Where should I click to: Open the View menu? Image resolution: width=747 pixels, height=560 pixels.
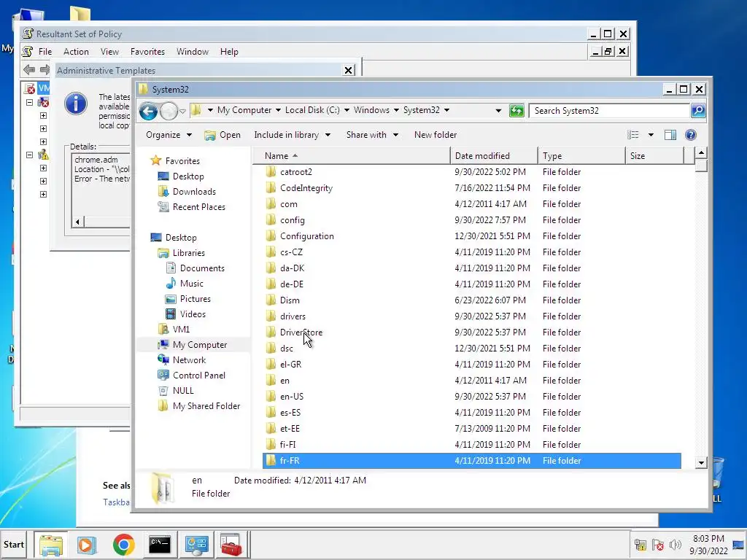pyautogui.click(x=109, y=52)
